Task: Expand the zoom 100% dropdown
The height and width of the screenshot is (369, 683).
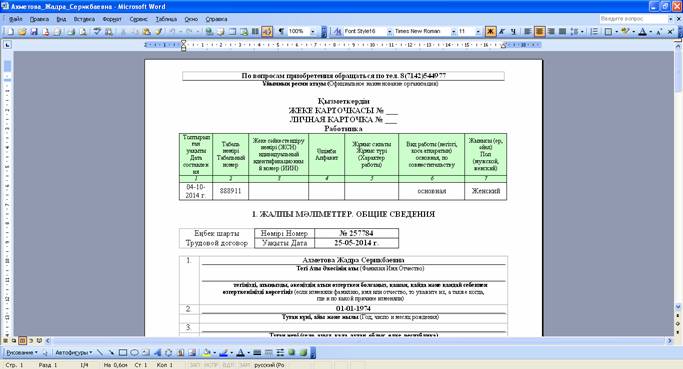Action: coord(312,31)
